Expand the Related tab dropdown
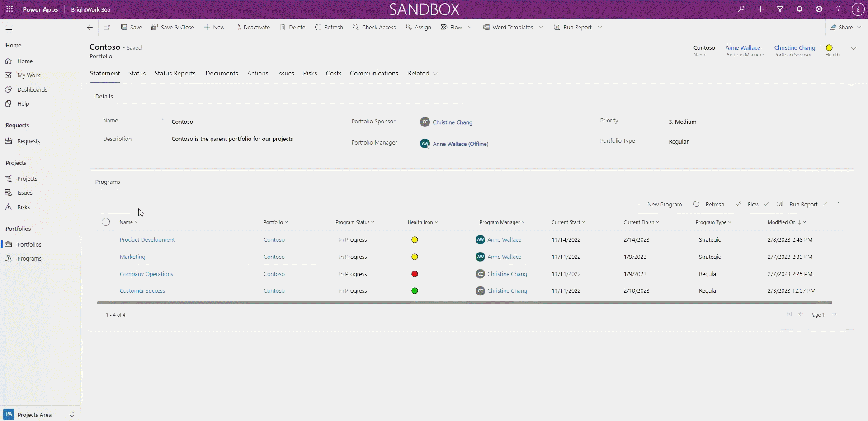 coord(422,74)
